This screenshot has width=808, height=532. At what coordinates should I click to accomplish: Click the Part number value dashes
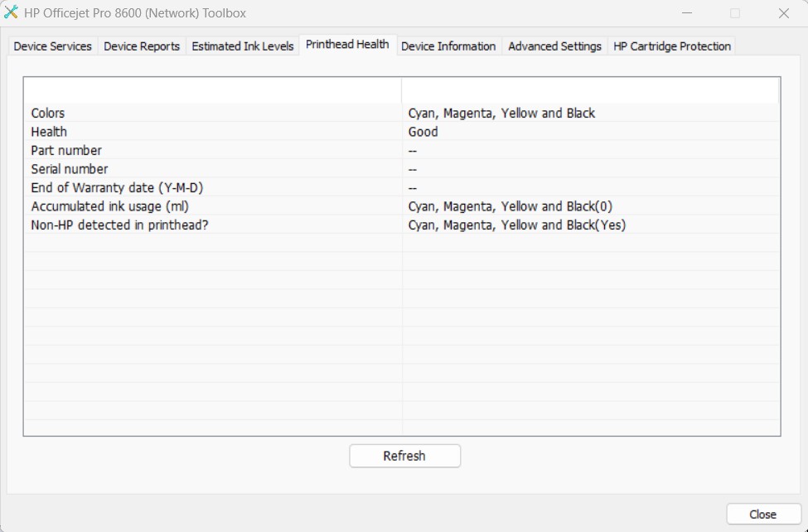click(412, 151)
